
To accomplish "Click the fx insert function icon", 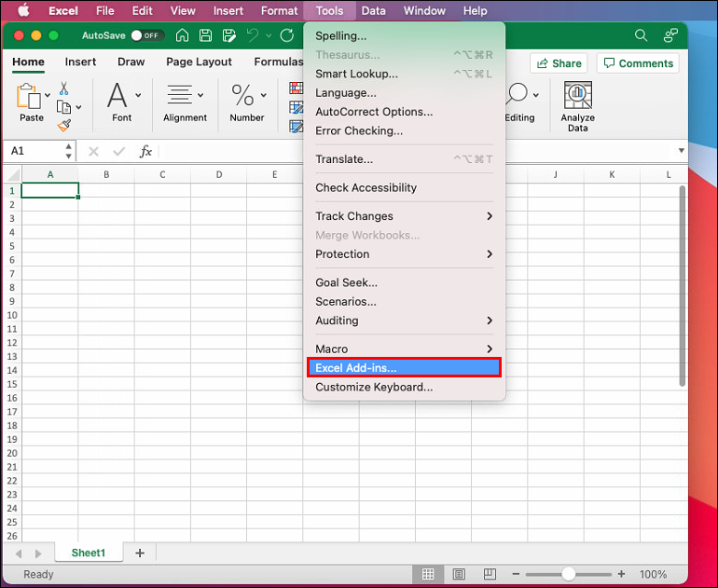I will click(145, 151).
